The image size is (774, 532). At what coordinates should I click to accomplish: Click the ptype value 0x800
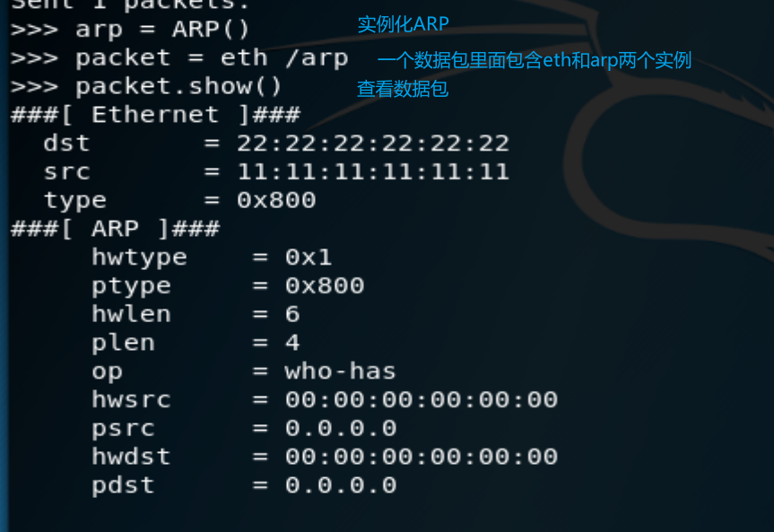325,286
